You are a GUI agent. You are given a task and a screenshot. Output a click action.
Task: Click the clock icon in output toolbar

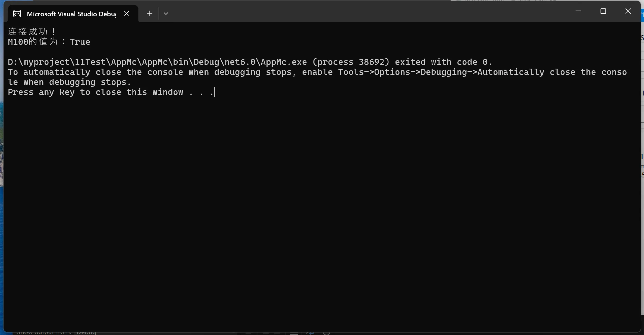(x=326, y=333)
